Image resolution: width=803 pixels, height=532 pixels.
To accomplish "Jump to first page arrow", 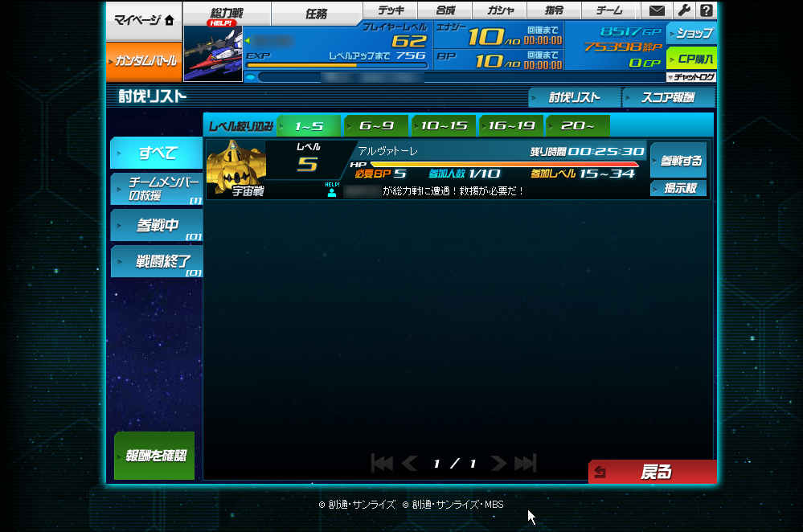I will (382, 464).
